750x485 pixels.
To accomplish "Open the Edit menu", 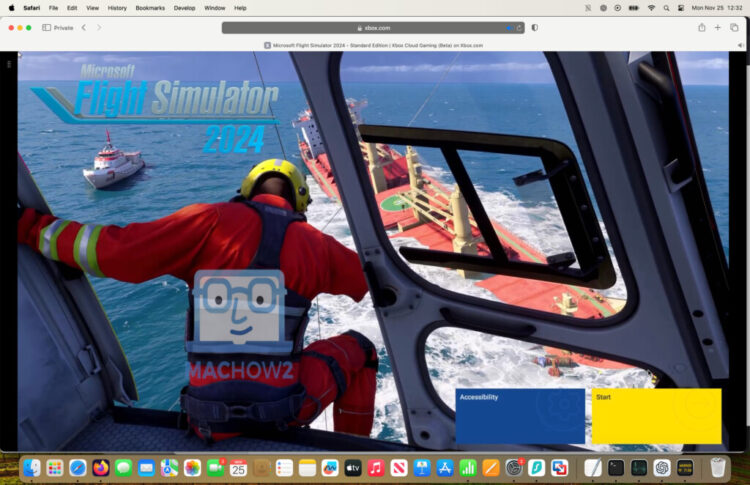I will 72,8.
